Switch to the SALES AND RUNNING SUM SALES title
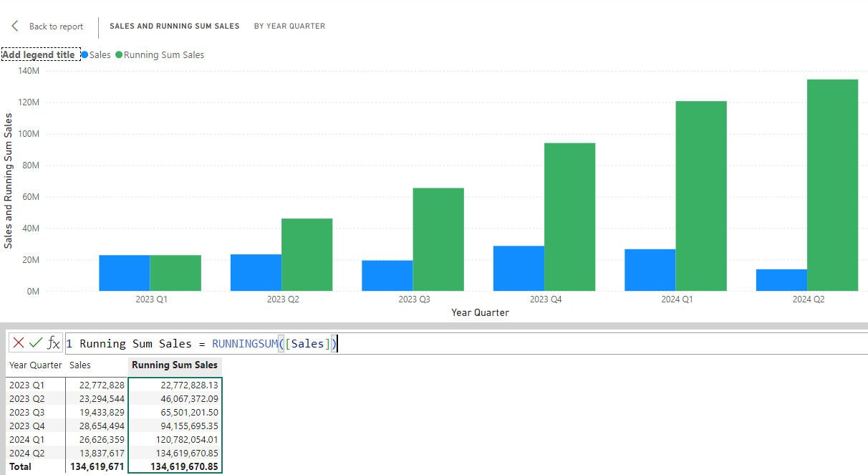Viewport: 868px width, 475px height. 174,26
